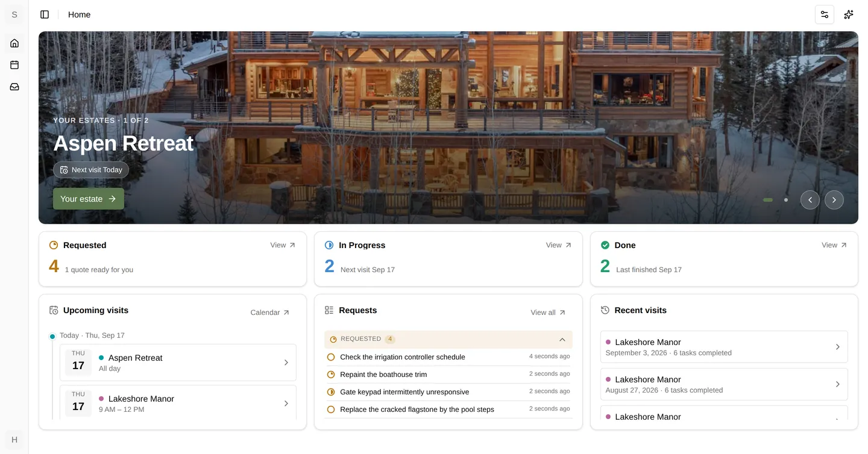Open the Calendar link in Upcoming visits
868x454 pixels.
pos(270,313)
